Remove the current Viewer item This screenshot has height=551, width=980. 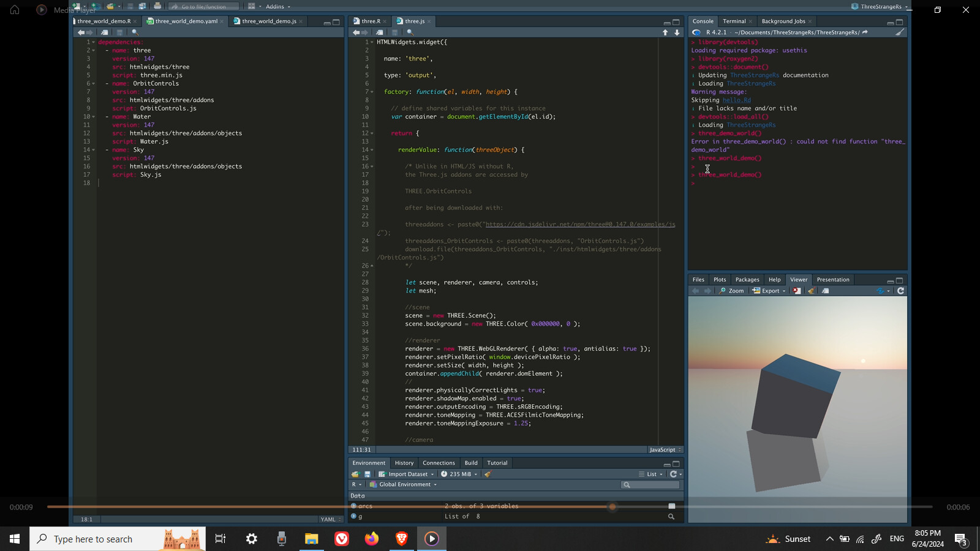tap(796, 291)
